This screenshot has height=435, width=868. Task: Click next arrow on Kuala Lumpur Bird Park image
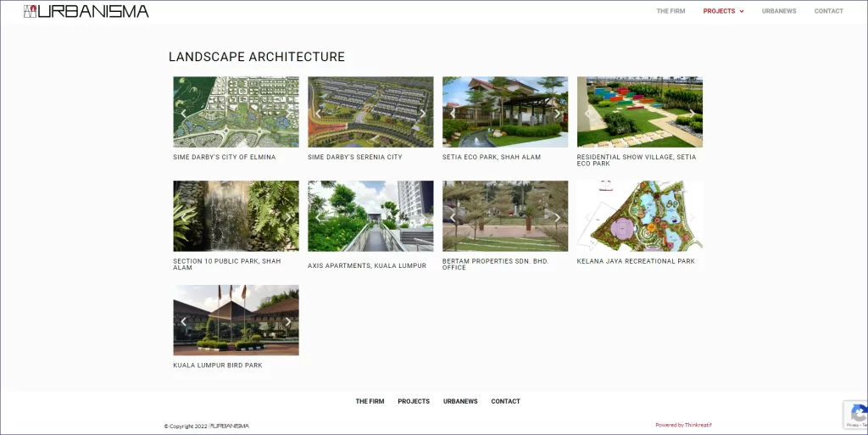tap(288, 321)
